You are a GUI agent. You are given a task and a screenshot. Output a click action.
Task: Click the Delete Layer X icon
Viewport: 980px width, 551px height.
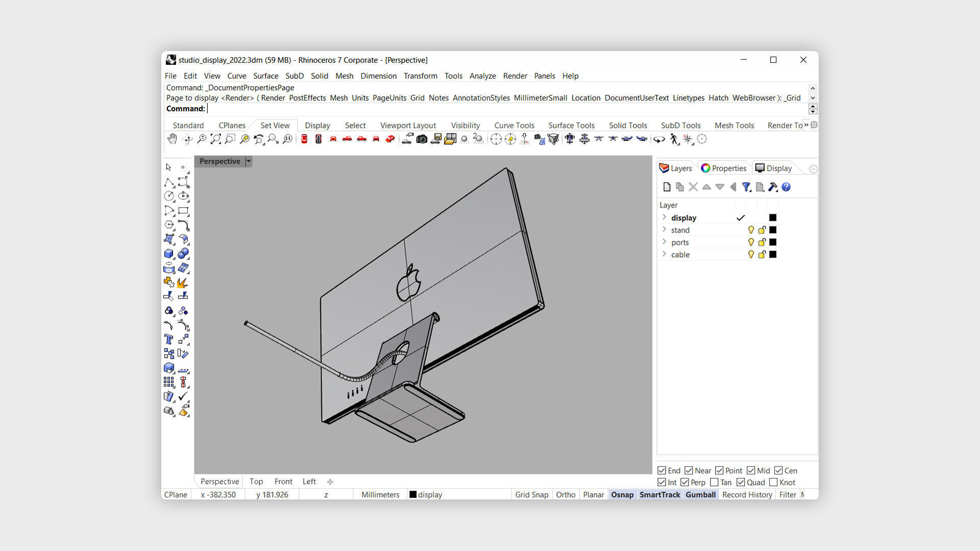pos(693,187)
